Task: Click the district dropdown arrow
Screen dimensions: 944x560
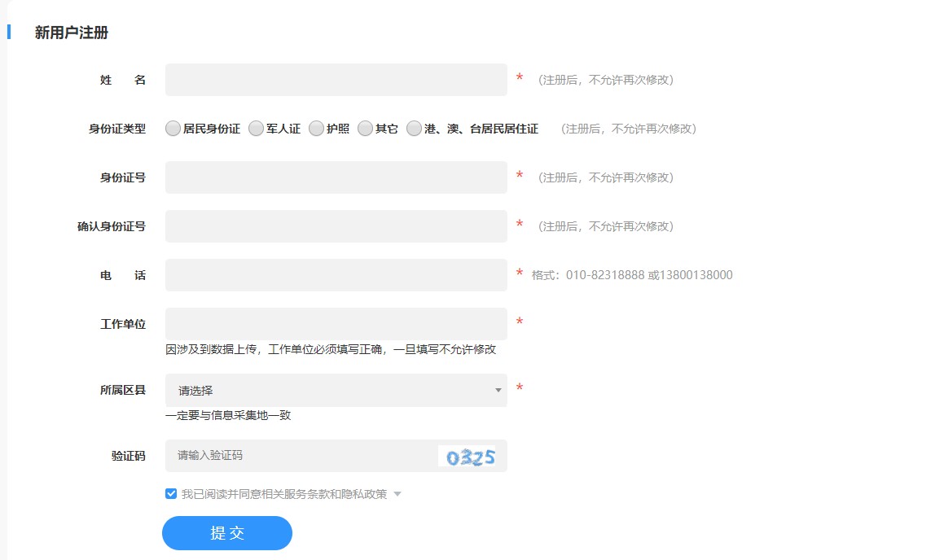Action: [x=498, y=391]
